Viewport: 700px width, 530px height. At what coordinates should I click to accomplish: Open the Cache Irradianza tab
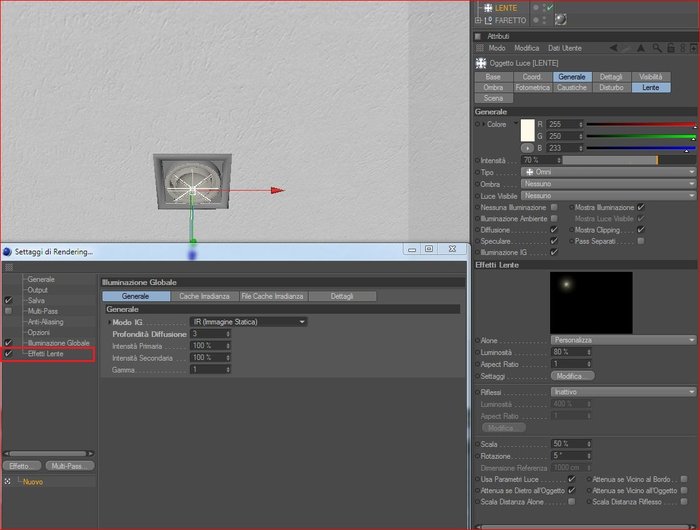pos(204,296)
